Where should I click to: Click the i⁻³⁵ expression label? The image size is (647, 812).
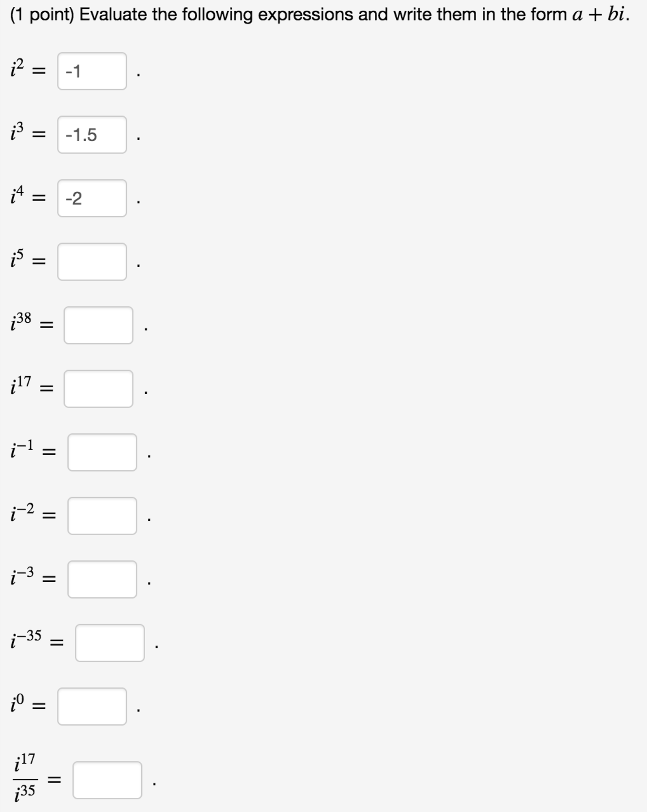26,639
